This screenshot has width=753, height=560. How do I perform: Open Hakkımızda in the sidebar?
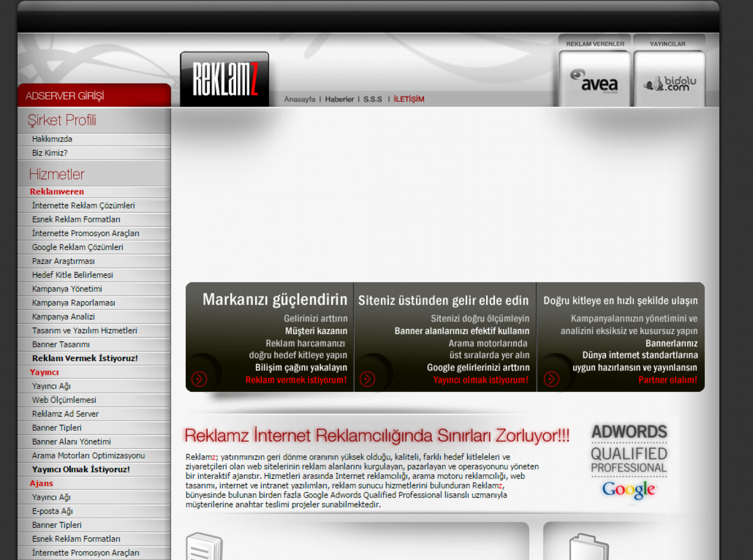[52, 139]
